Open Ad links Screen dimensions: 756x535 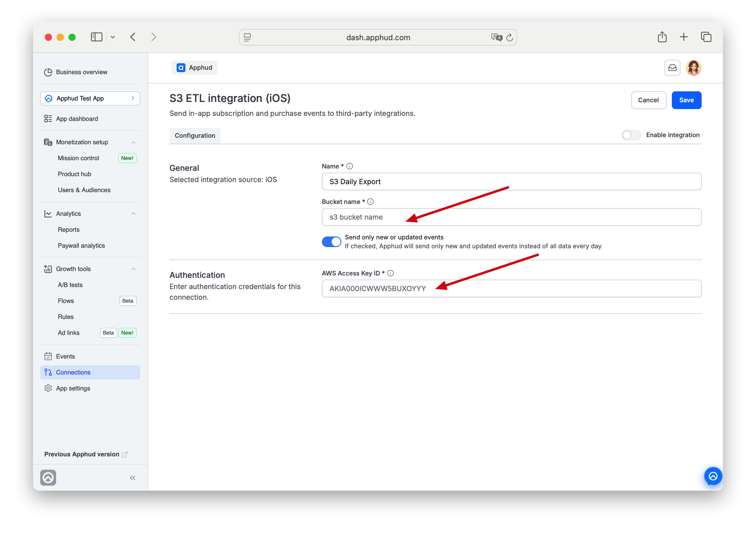tap(69, 333)
